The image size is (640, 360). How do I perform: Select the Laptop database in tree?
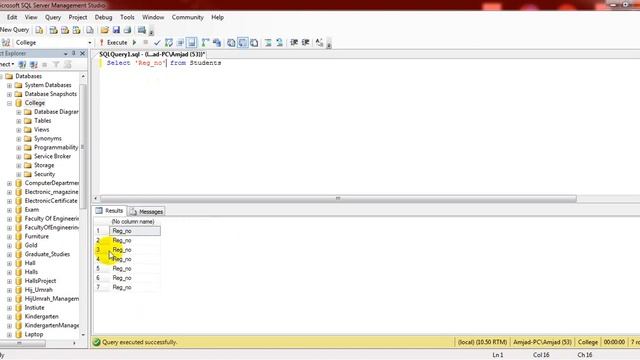(33, 334)
